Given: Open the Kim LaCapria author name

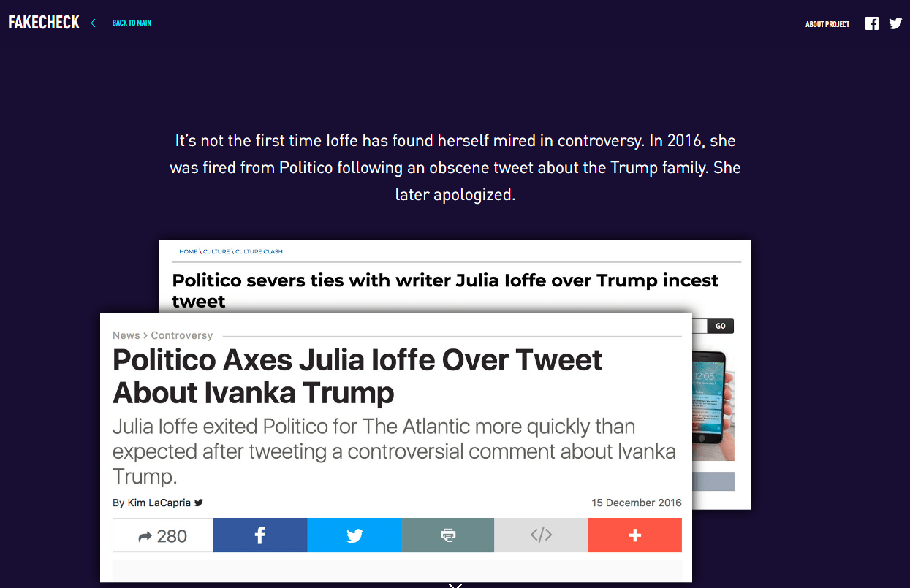Looking at the screenshot, I should pyautogui.click(x=159, y=503).
